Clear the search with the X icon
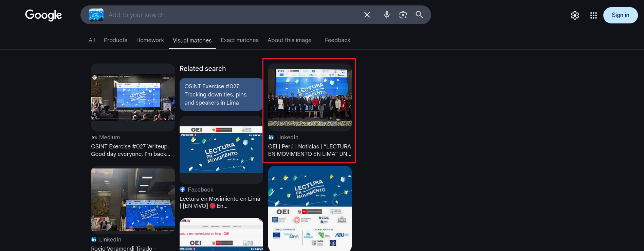This screenshot has height=251, width=644. pyautogui.click(x=367, y=15)
